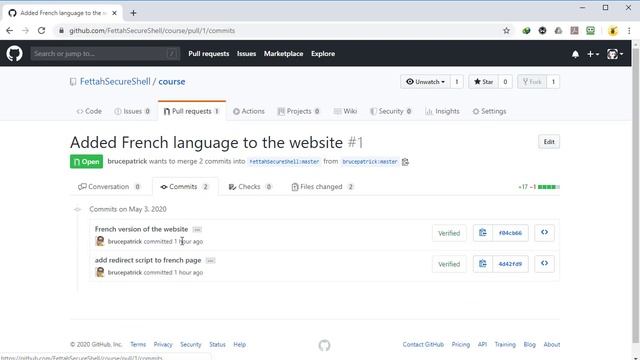
Task: Expand description of add redirect script commit
Action: tap(210, 260)
